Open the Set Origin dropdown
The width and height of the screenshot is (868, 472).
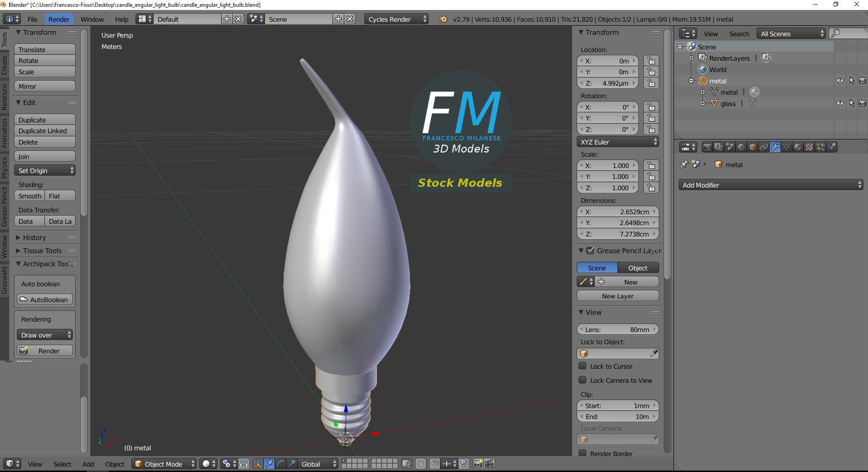(x=45, y=170)
